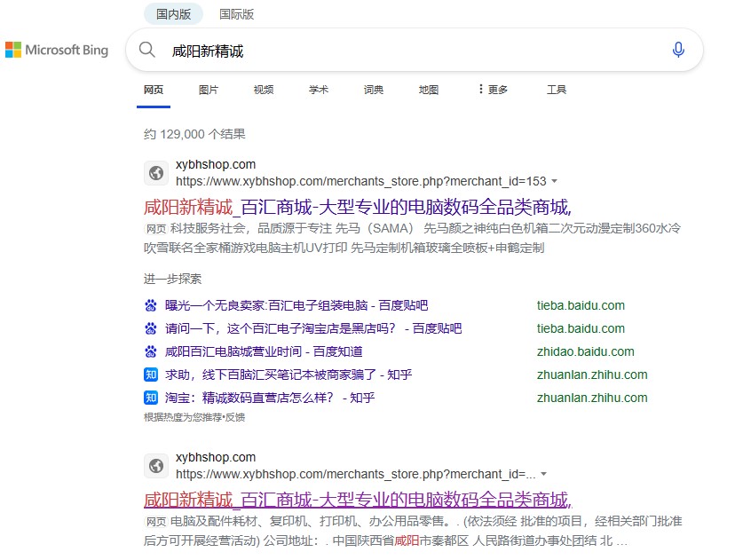Click the xybhshop.com site name above merchant_id=...

pyautogui.click(x=216, y=457)
